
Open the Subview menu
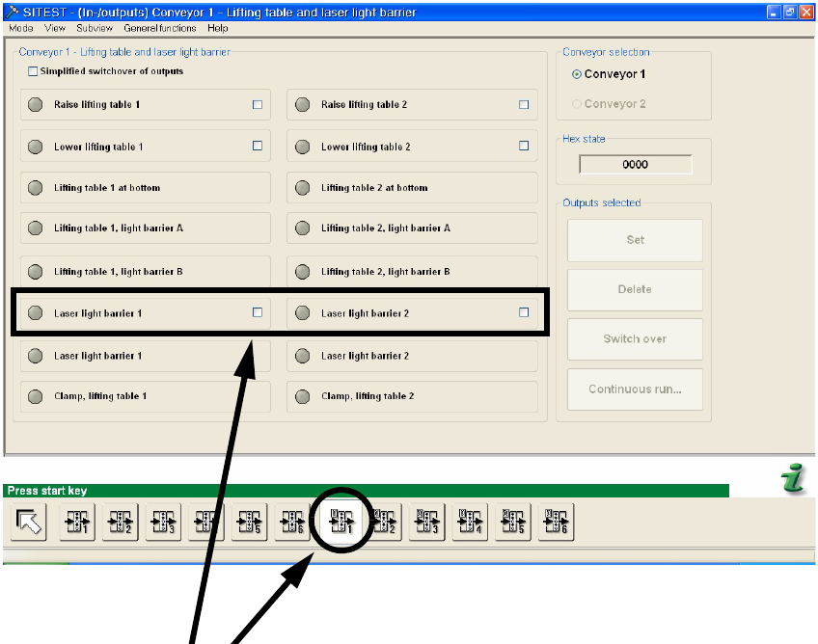pyautogui.click(x=95, y=28)
